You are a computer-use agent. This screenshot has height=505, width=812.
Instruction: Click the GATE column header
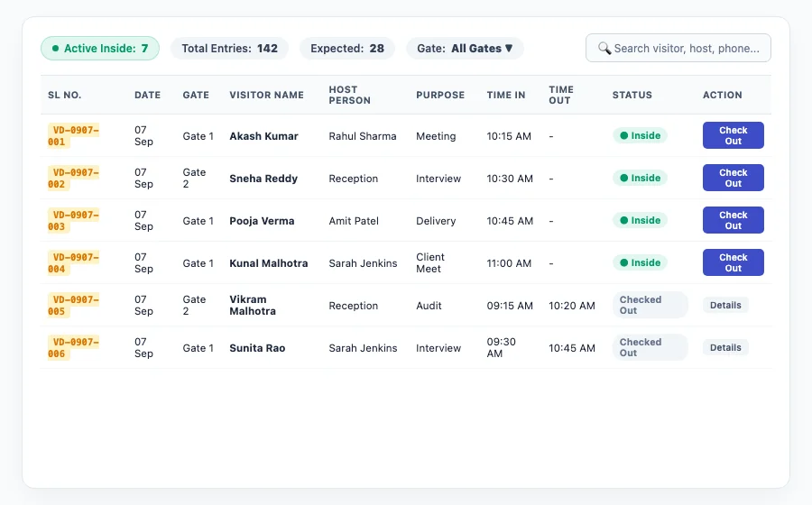(x=196, y=96)
